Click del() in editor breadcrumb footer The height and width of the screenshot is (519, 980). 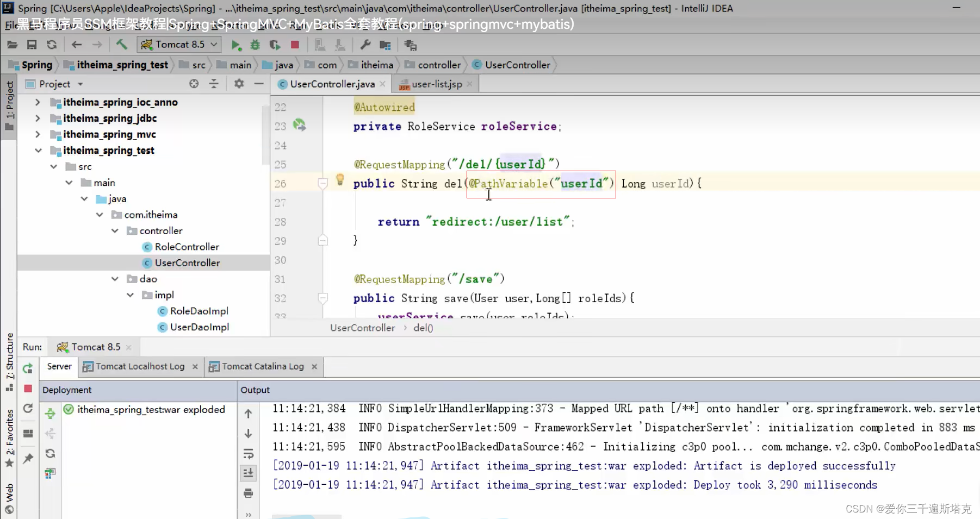pyautogui.click(x=423, y=328)
